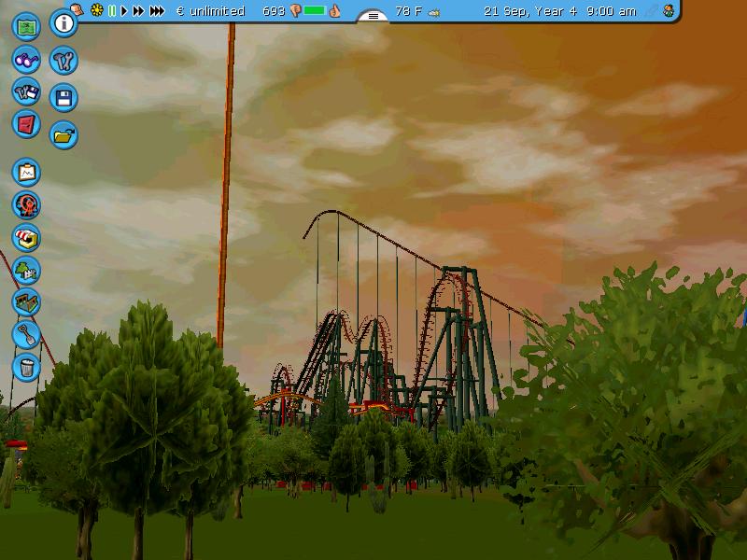Set game speed to normal play
The width and height of the screenshot is (747, 560).
[124, 10]
